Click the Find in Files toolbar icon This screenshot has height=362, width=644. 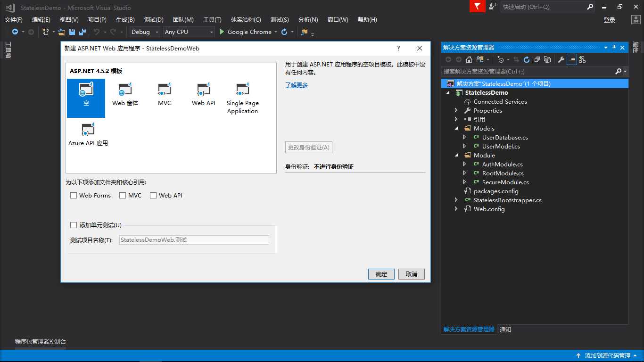click(x=304, y=32)
